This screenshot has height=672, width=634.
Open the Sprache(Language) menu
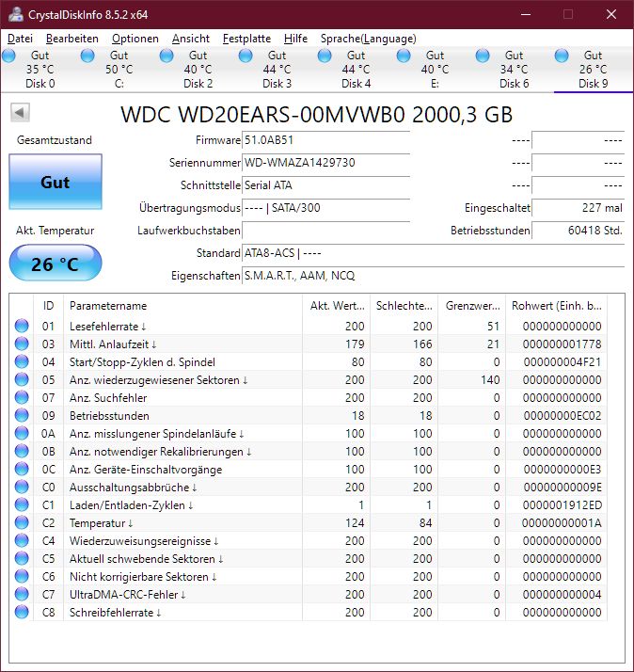[x=368, y=39]
